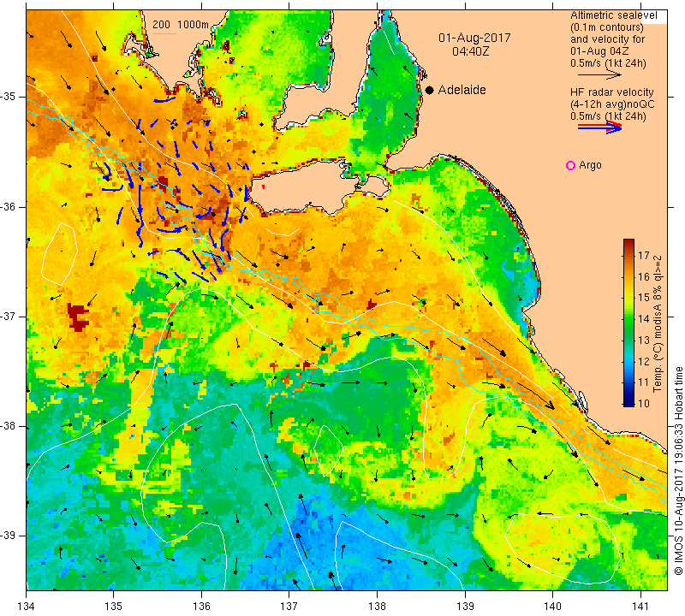This screenshot has height=616, width=685.
Task: Click the black altimetric velocity scale arrow
Action: coord(599,75)
